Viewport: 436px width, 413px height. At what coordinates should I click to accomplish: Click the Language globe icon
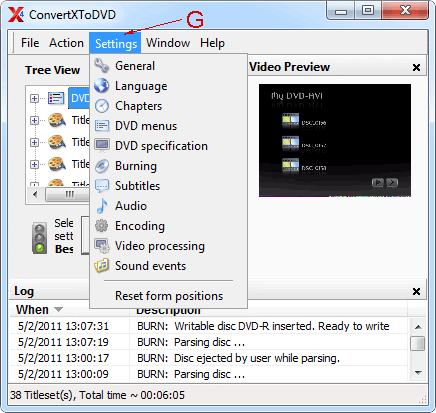[101, 86]
